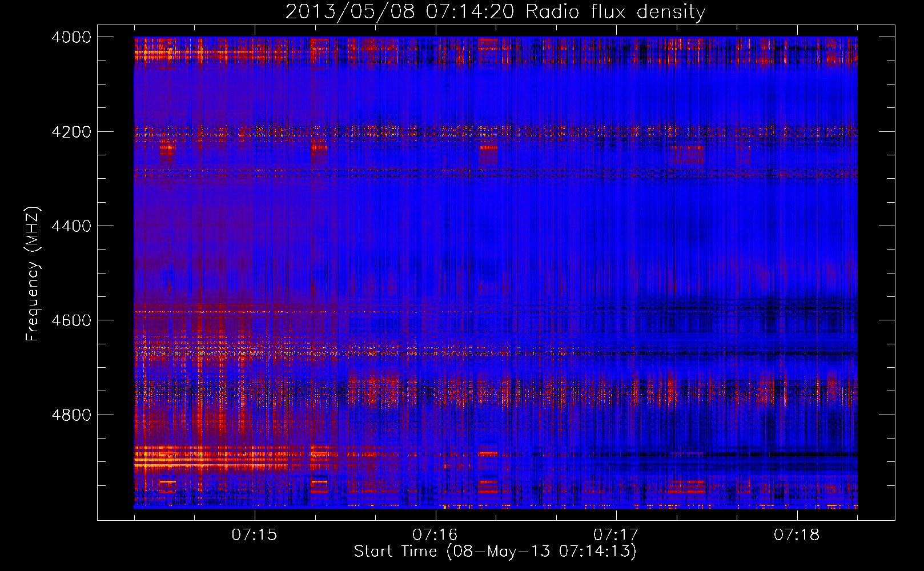
Task: Click the 07:16 time tick label
Action: 435,534
